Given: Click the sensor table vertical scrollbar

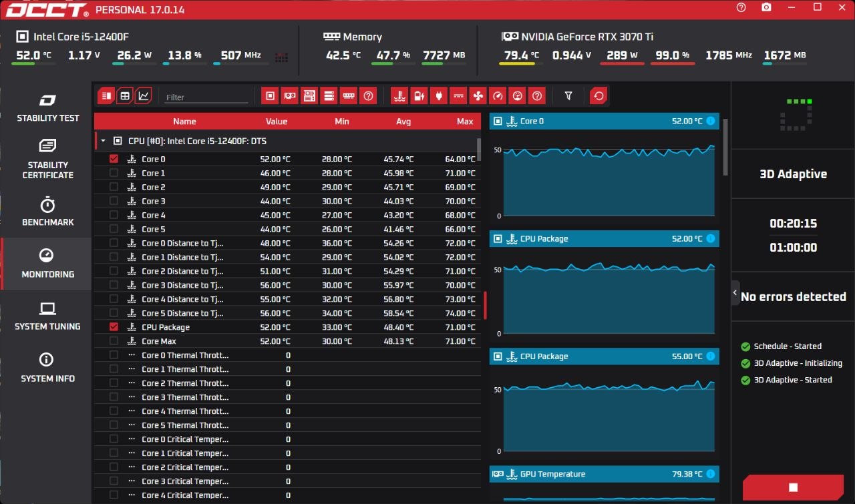Looking at the screenshot, I should coord(479,150).
